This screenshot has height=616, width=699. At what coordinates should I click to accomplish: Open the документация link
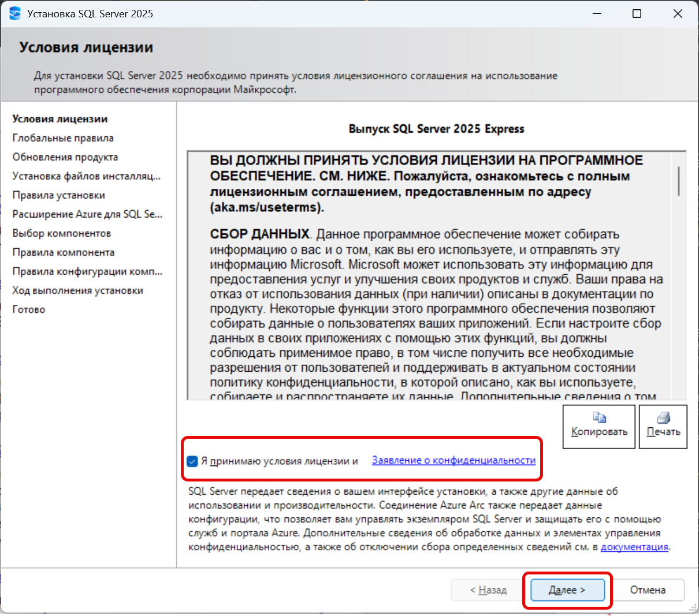point(634,547)
